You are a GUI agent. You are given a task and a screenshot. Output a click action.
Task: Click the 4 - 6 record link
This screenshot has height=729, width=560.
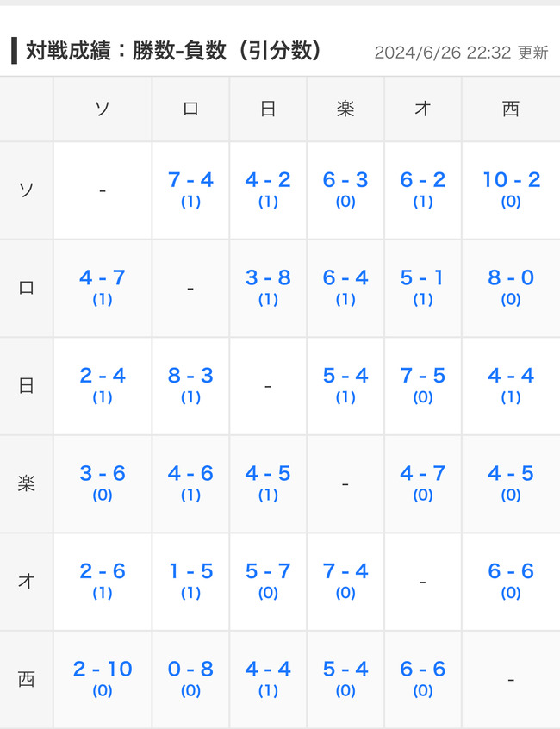pyautogui.click(x=190, y=473)
